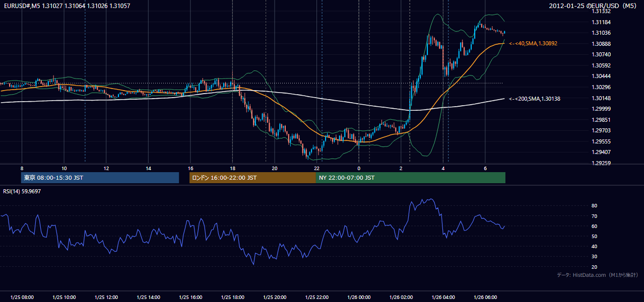
Task: Click the bottom time label 1/25 12:00
Action: pyautogui.click(x=106, y=297)
